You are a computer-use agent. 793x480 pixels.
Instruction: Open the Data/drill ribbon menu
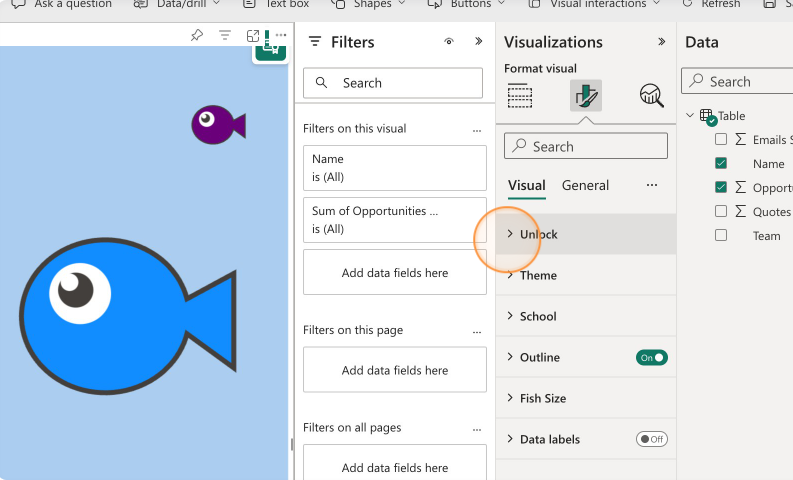(177, 4)
